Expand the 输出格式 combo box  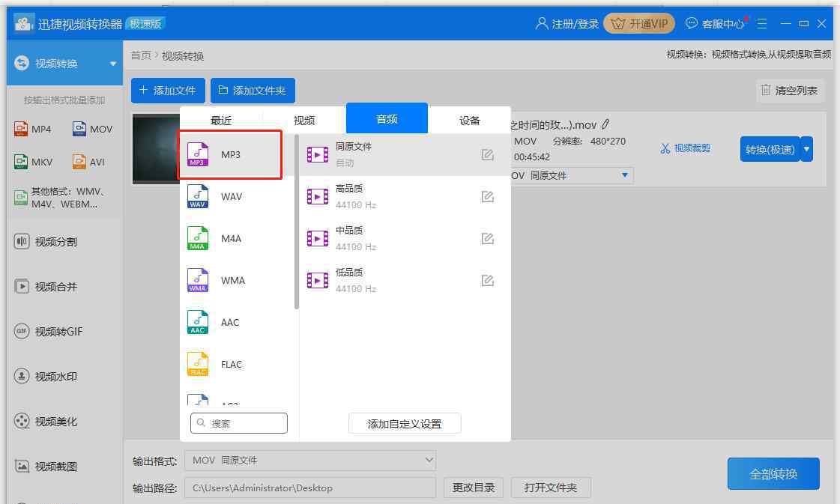[x=310, y=460]
